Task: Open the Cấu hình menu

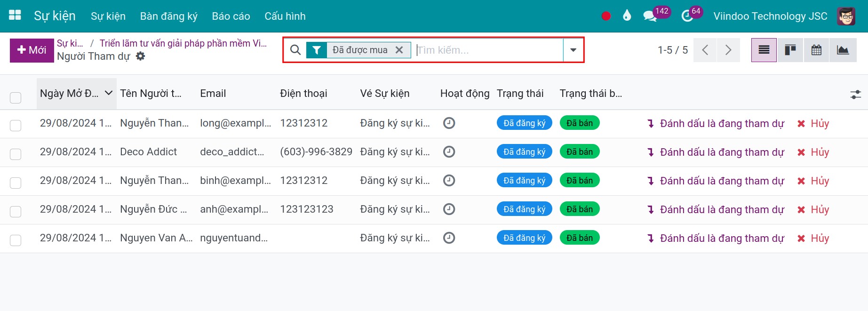Action: [285, 16]
